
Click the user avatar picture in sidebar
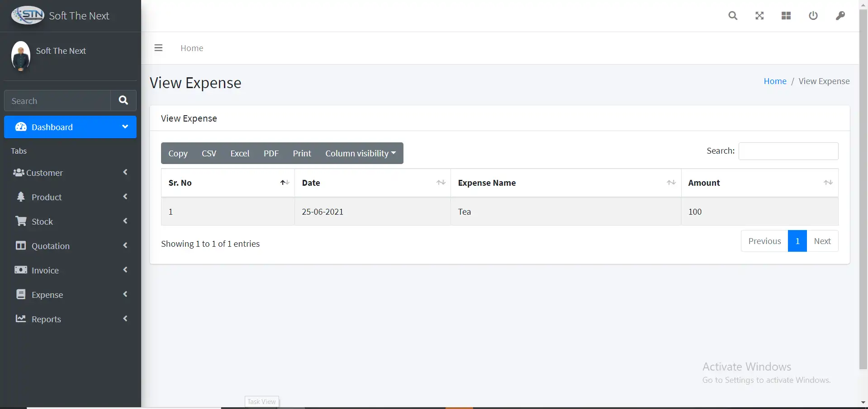tap(21, 56)
